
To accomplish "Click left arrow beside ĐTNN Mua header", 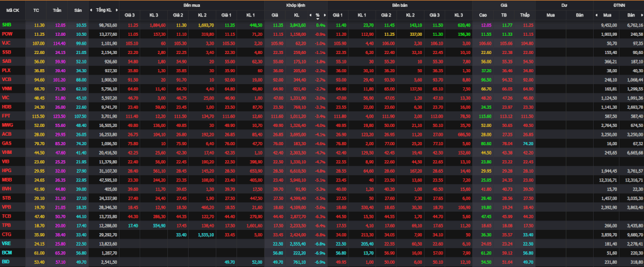I will pyautogui.click(x=596, y=15).
